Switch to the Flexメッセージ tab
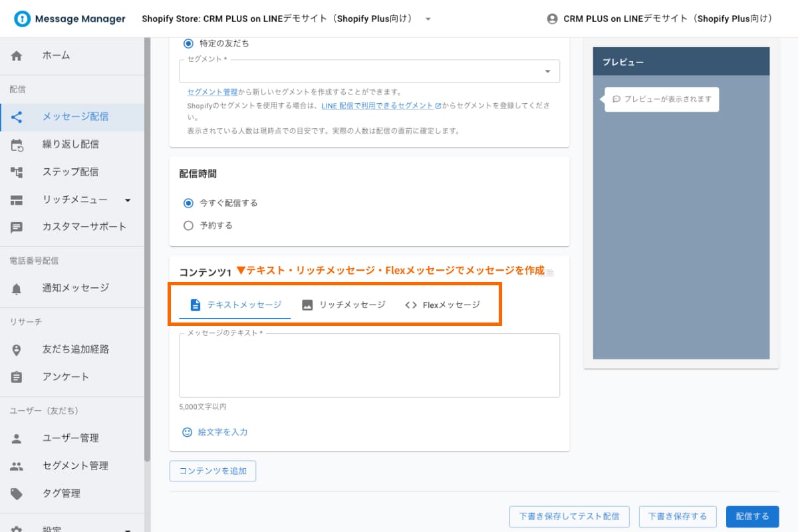Screen dimensions: 798x532 [x=442, y=305]
